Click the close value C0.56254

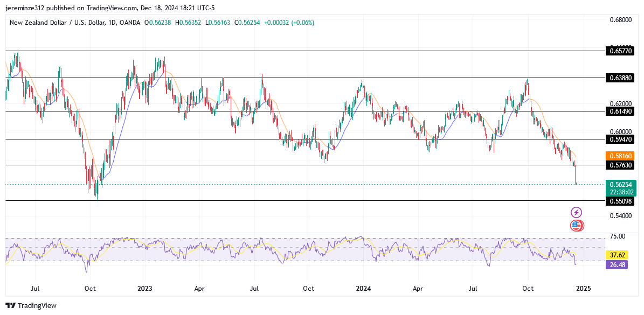[x=247, y=23]
